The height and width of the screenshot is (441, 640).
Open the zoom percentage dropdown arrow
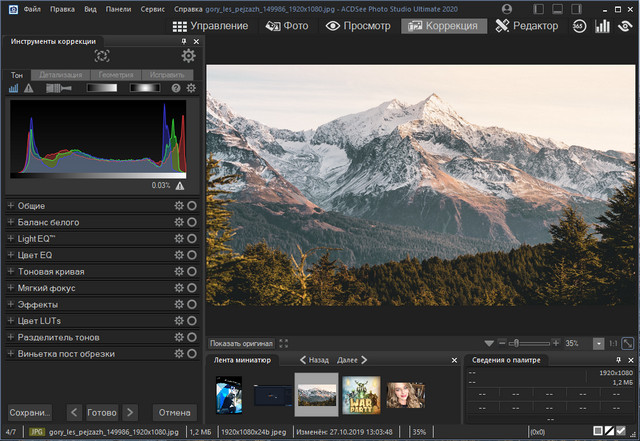598,343
